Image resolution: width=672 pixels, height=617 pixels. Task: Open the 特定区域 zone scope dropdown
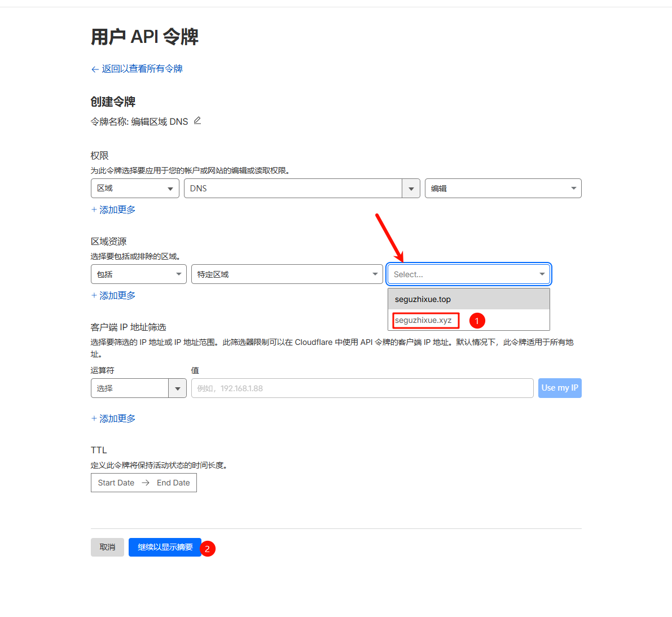point(287,274)
